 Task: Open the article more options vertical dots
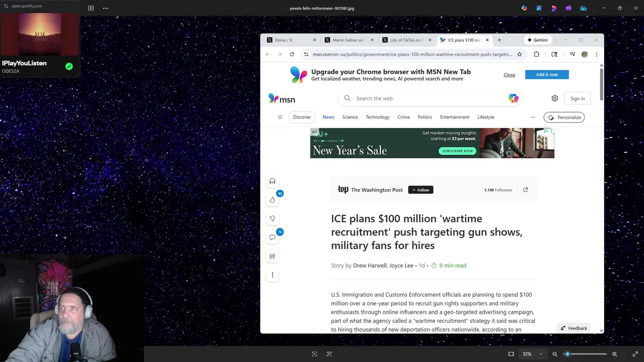tap(272, 275)
